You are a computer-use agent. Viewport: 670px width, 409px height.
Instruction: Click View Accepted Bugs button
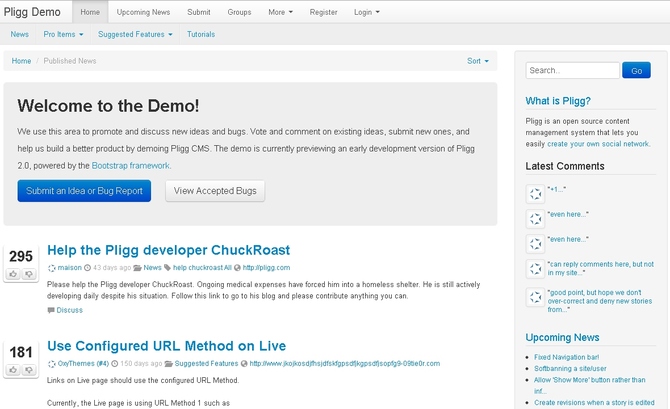(x=215, y=191)
